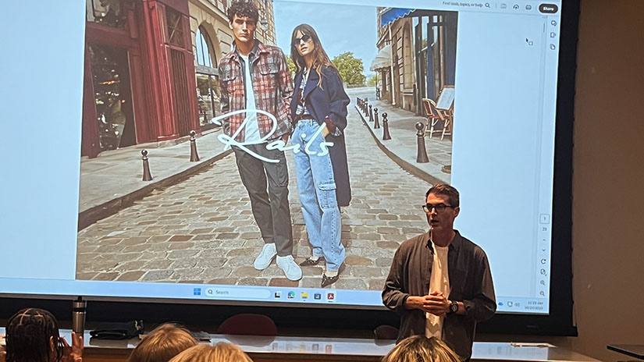Zoom out of the document
The height and width of the screenshot is (362, 644).
point(543,293)
